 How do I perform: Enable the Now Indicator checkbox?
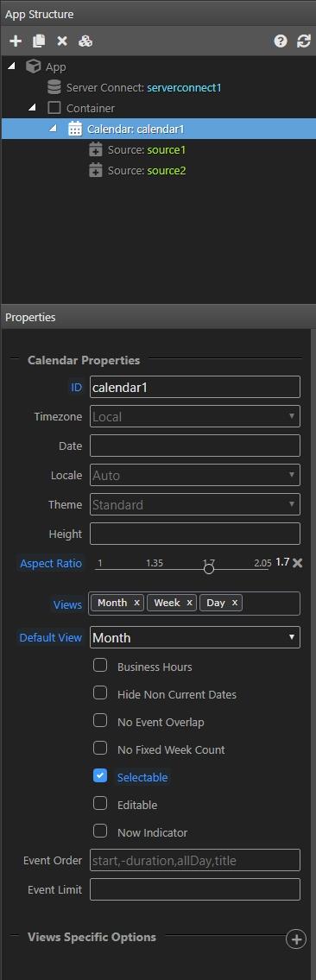pos(100,831)
